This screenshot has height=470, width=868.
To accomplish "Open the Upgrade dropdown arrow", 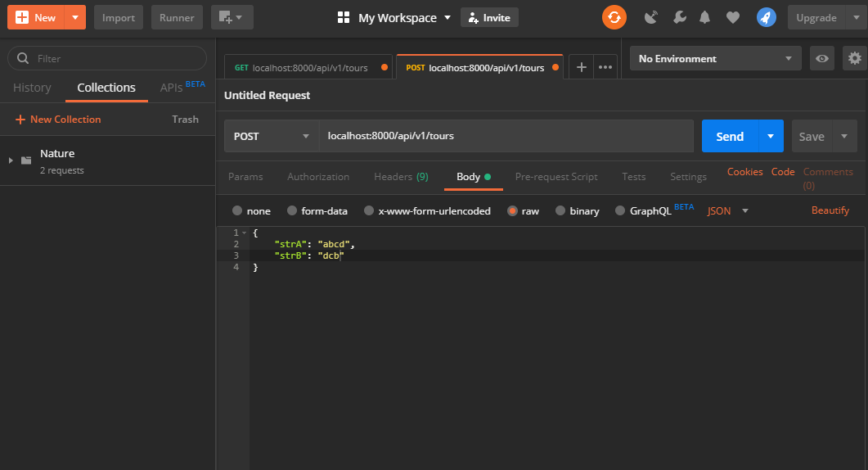I will [x=856, y=18].
